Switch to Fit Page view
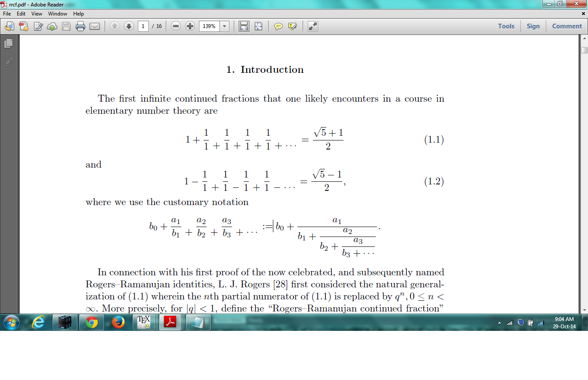 (x=258, y=26)
